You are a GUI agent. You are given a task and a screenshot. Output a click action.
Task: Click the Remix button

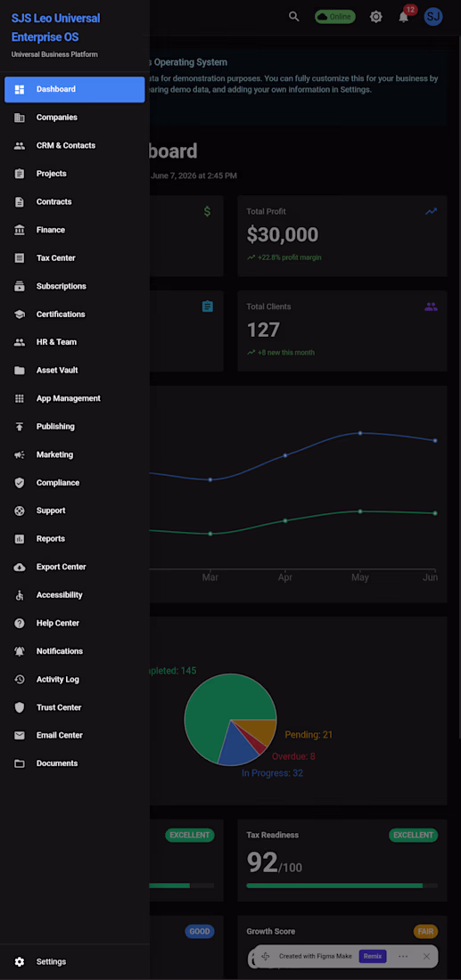(x=373, y=956)
